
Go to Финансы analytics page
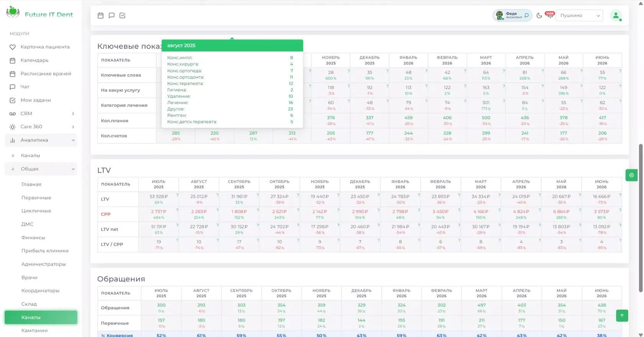point(33,238)
